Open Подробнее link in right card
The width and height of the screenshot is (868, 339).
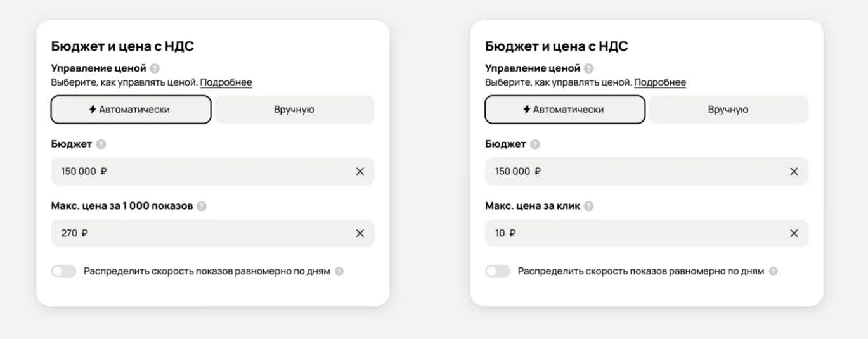(660, 82)
